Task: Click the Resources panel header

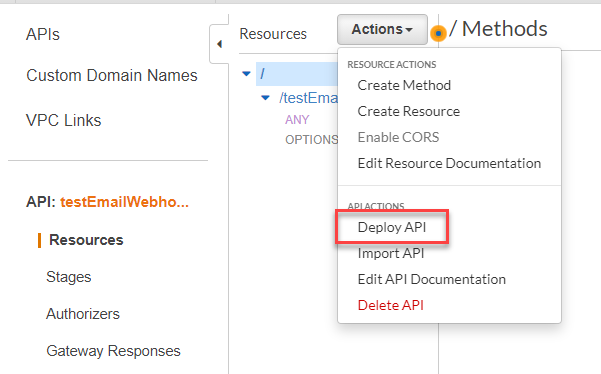Action: tap(273, 34)
